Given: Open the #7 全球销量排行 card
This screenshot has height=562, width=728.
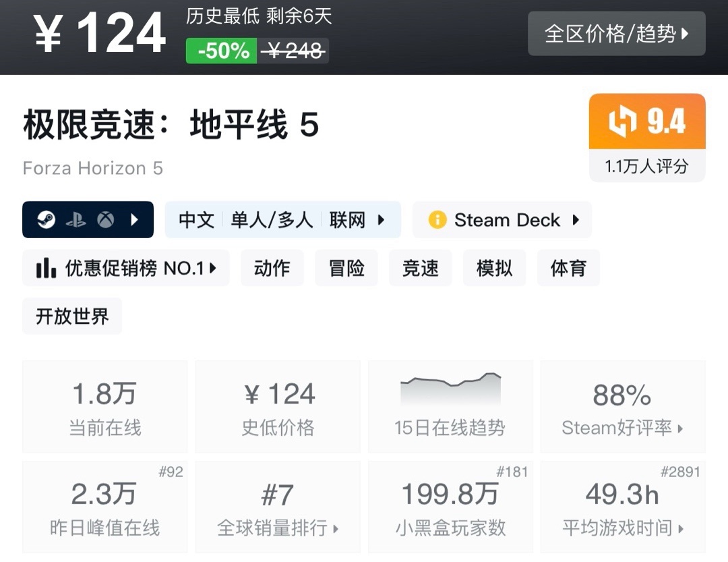Looking at the screenshot, I should 278,507.
